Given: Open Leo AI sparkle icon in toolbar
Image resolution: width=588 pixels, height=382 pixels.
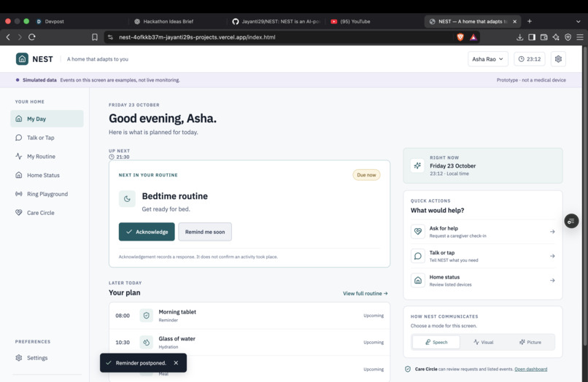Looking at the screenshot, I should pyautogui.click(x=556, y=36).
